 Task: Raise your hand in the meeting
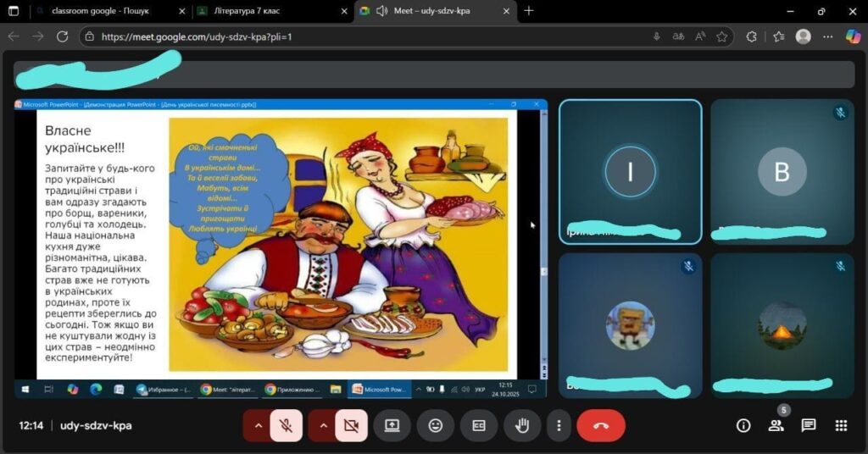click(x=522, y=425)
